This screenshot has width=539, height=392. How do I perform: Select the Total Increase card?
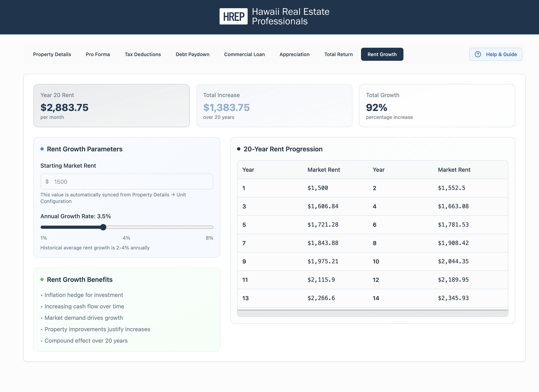coord(274,106)
